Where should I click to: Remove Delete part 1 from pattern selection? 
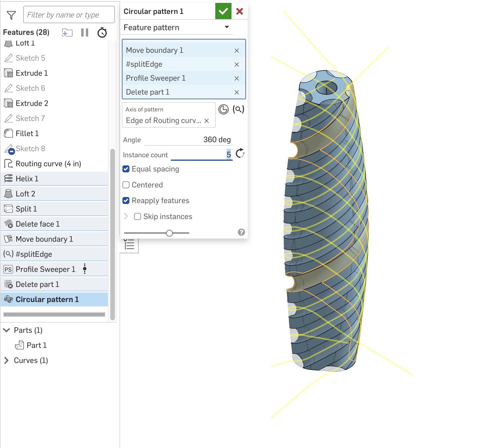[x=237, y=92]
